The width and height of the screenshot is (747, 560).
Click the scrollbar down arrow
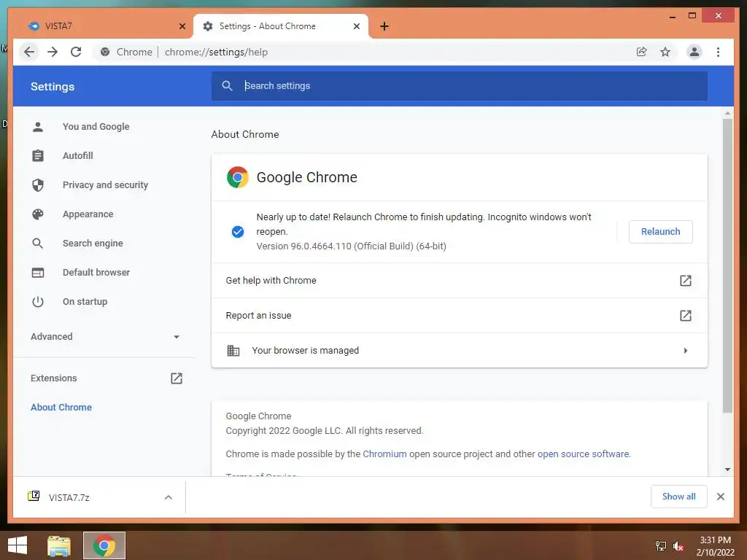click(x=727, y=470)
